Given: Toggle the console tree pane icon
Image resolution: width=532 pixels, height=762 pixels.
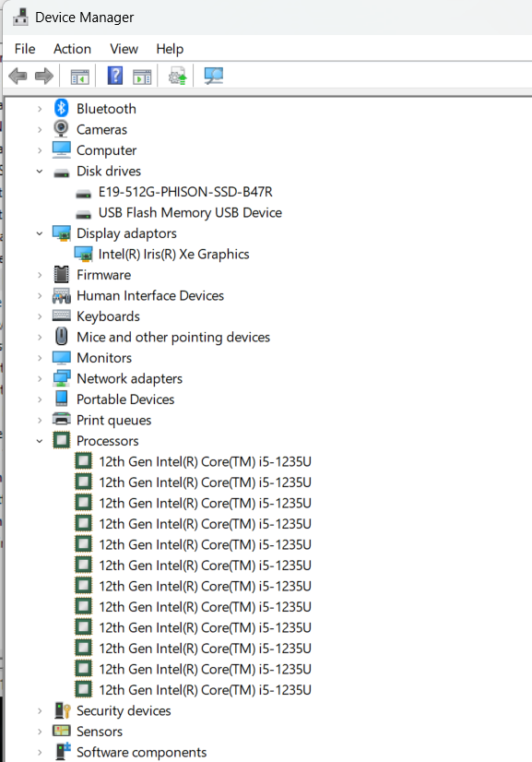Looking at the screenshot, I should point(79,77).
